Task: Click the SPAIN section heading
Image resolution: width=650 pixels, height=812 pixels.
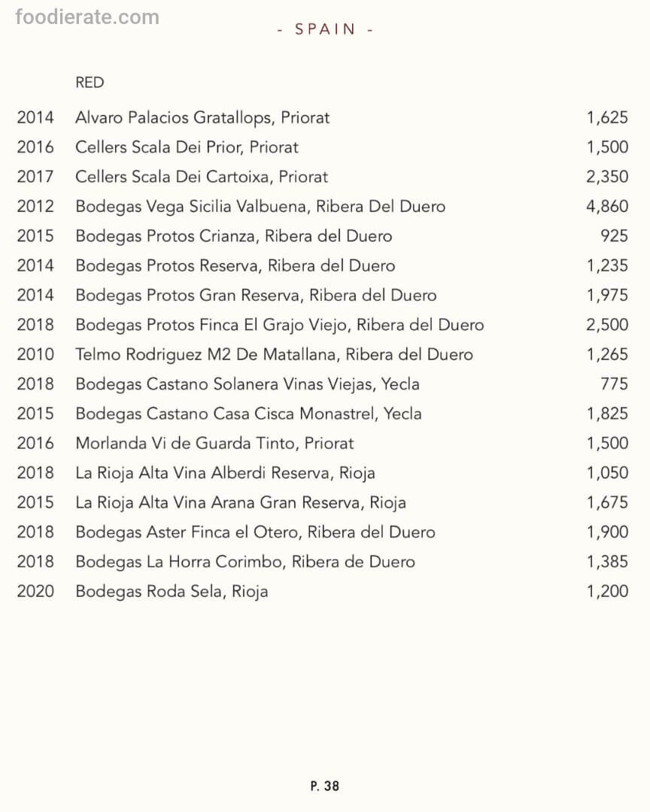Action: tap(325, 29)
